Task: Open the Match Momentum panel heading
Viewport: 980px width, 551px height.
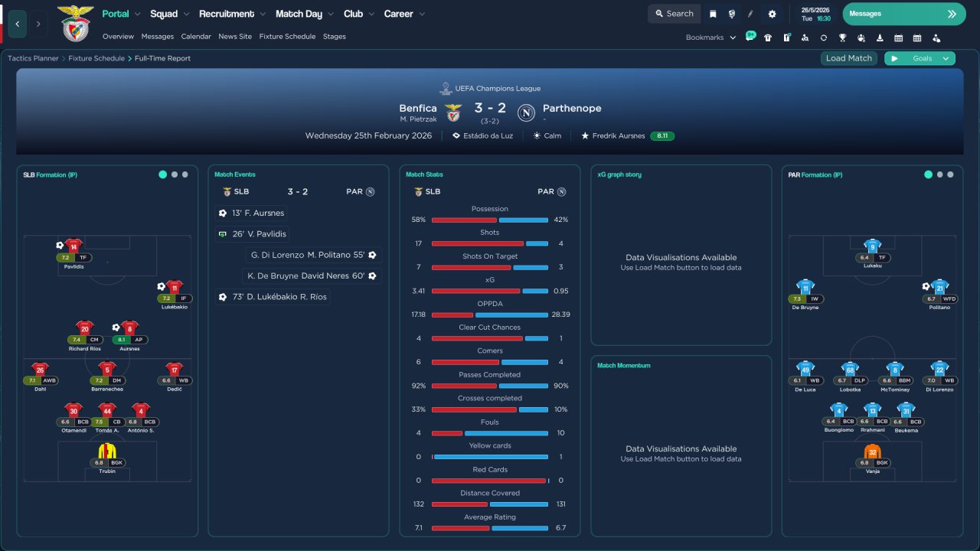Action: coord(624,366)
